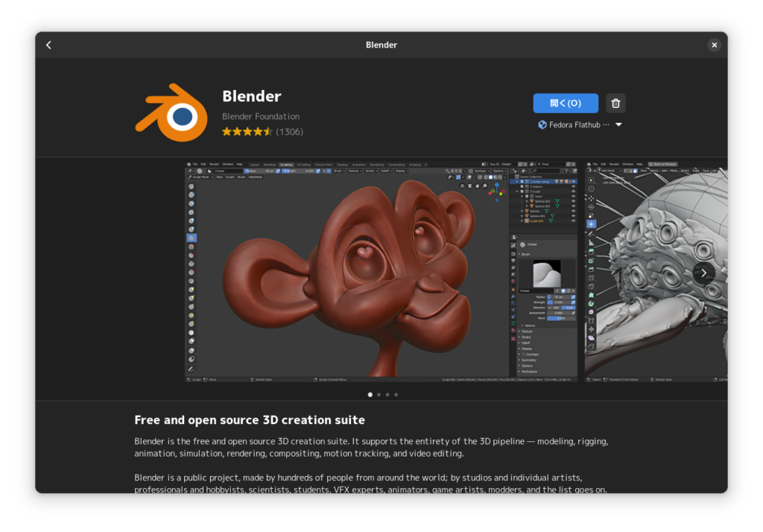The height and width of the screenshot is (532, 763).
Task: Close the Blender details window
Action: (714, 45)
